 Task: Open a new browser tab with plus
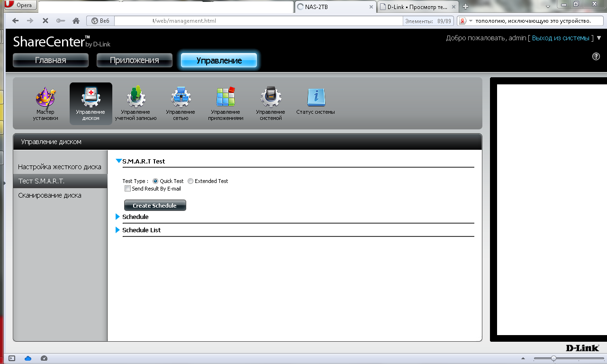point(465,6)
